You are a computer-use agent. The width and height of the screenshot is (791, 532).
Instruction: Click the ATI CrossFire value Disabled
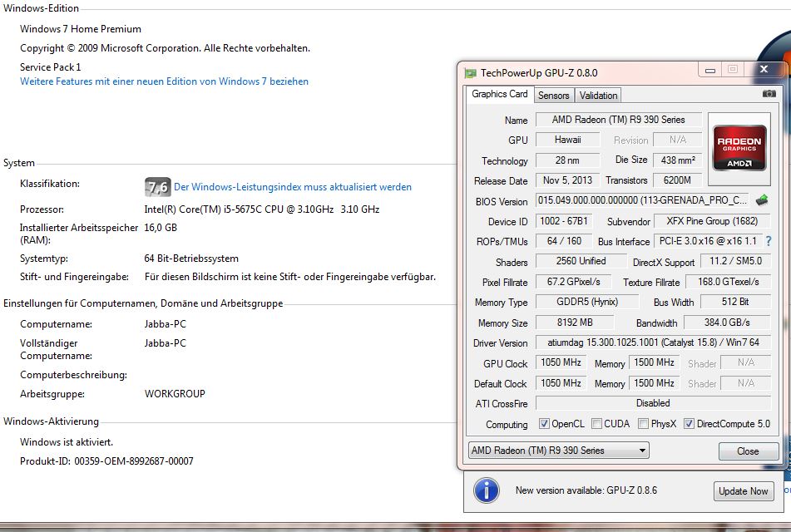coord(653,403)
